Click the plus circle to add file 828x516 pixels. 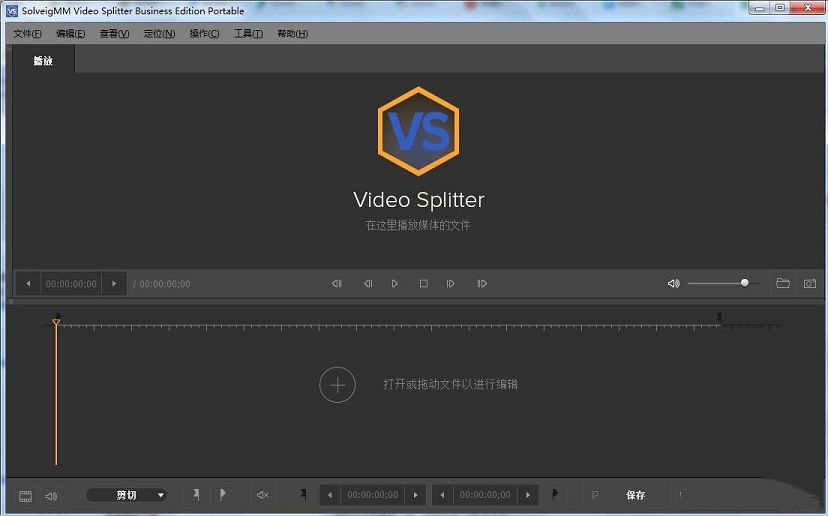click(x=337, y=384)
